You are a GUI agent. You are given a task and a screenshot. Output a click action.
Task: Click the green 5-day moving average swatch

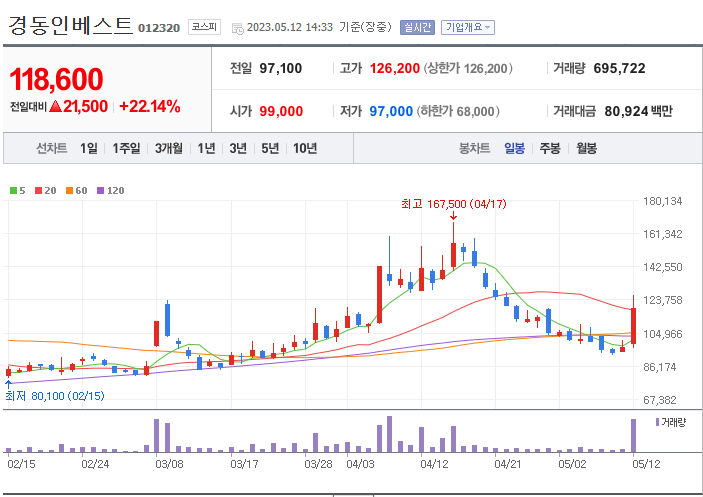(13, 191)
